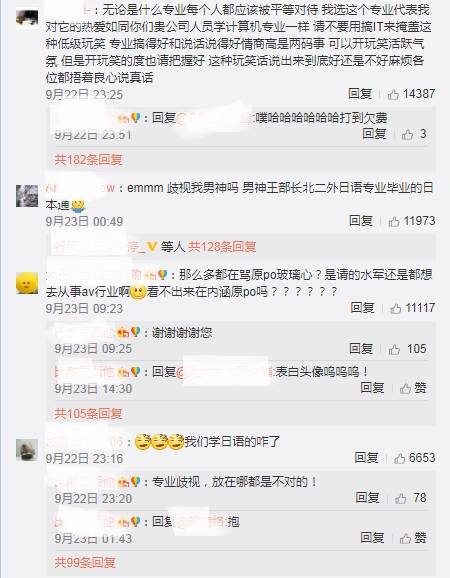Image resolution: width=450 pixels, height=578 pixels.
Task: Expand 共105条回复 replies
Action: [88, 414]
